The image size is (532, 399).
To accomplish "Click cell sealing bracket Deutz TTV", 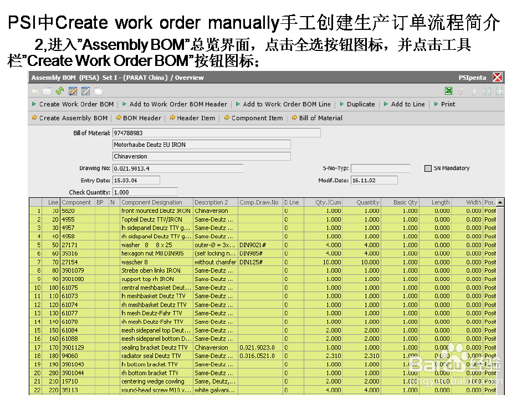I will [156, 347].
